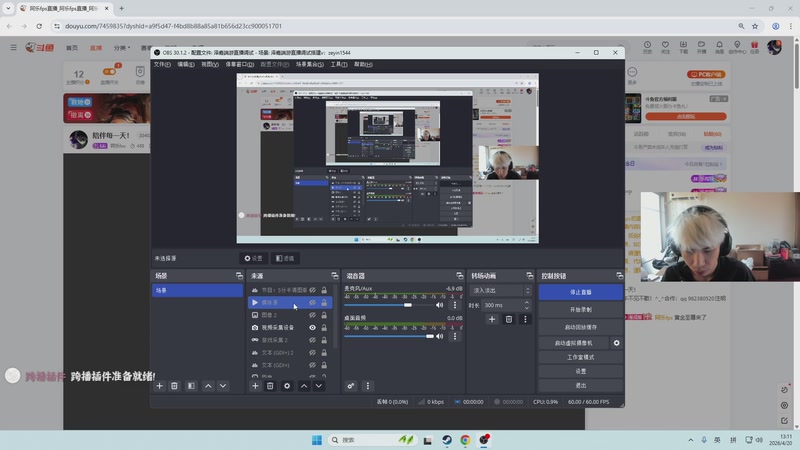Open the browser tab search dropdown arrow
Viewport: 800px width, 450px height.
tap(8, 8)
